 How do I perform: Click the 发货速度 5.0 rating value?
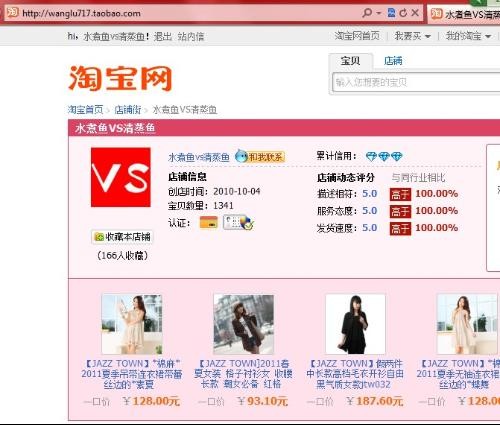pyautogui.click(x=370, y=228)
